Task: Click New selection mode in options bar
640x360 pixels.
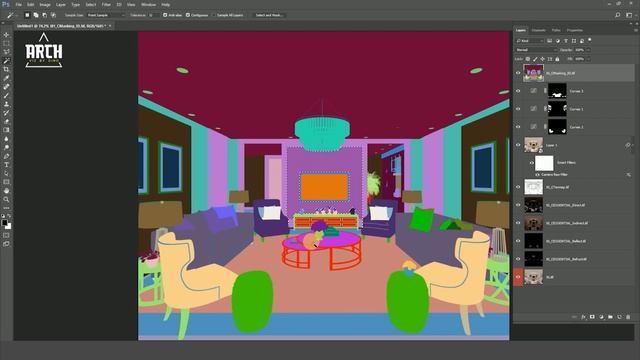Action: tap(27, 15)
